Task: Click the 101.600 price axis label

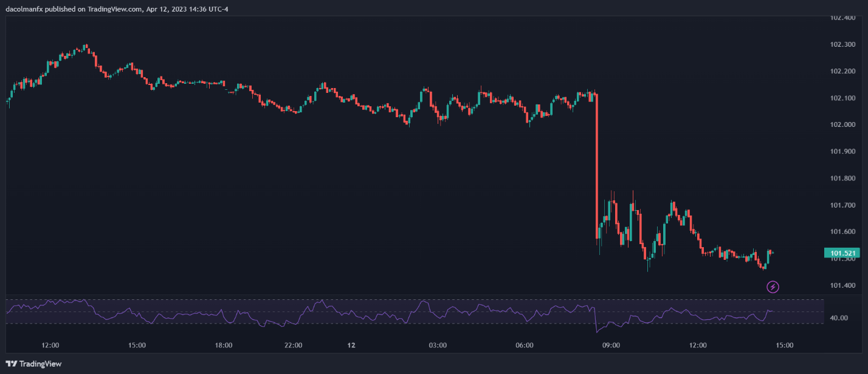Action: 843,231
